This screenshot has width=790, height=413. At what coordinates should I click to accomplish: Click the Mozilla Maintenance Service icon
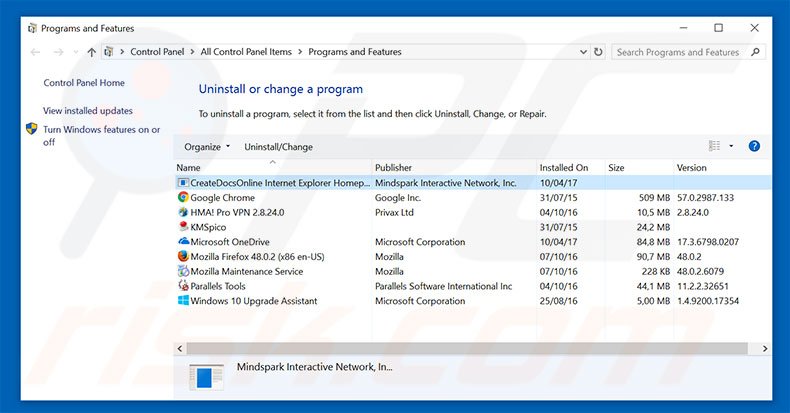point(183,271)
